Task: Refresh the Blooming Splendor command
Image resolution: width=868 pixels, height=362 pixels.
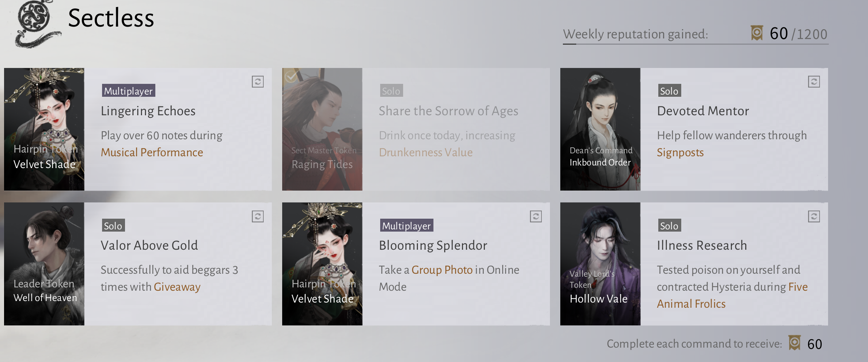Action: click(x=536, y=216)
